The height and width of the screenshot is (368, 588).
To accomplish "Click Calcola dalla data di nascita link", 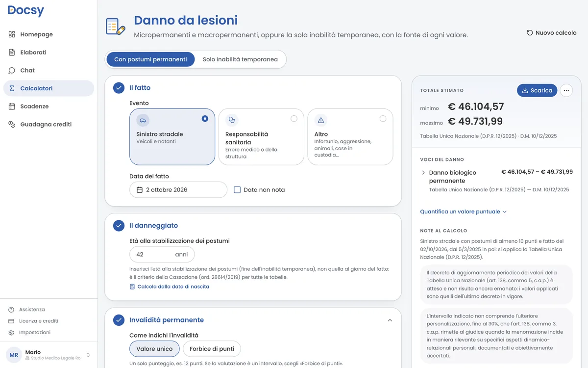I will [169, 287].
